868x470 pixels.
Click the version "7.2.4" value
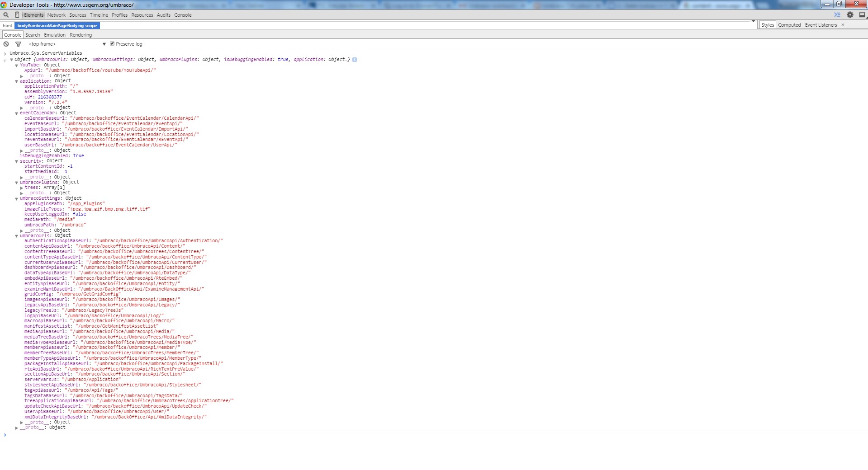58,103
